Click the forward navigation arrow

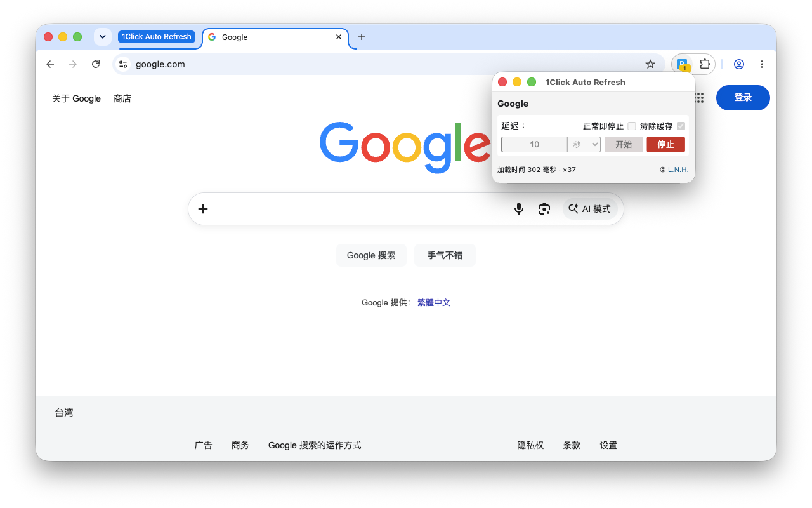pyautogui.click(x=73, y=64)
